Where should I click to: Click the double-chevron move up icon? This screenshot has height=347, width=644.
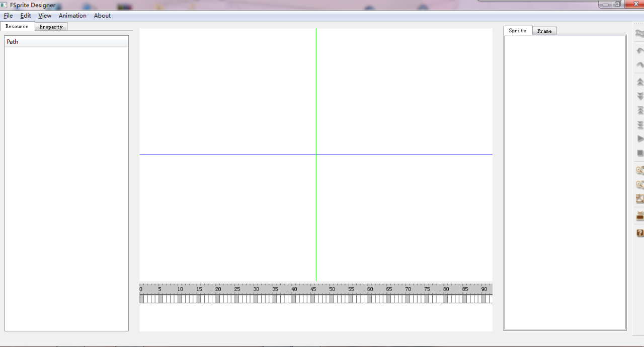pyautogui.click(x=640, y=82)
